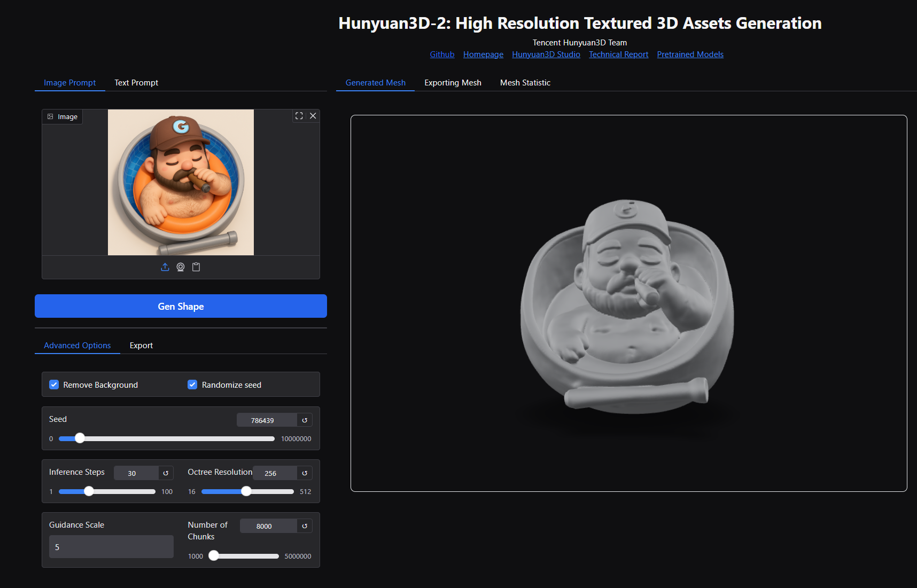Expand the input image to fullscreen
The width and height of the screenshot is (917, 588).
click(x=299, y=116)
